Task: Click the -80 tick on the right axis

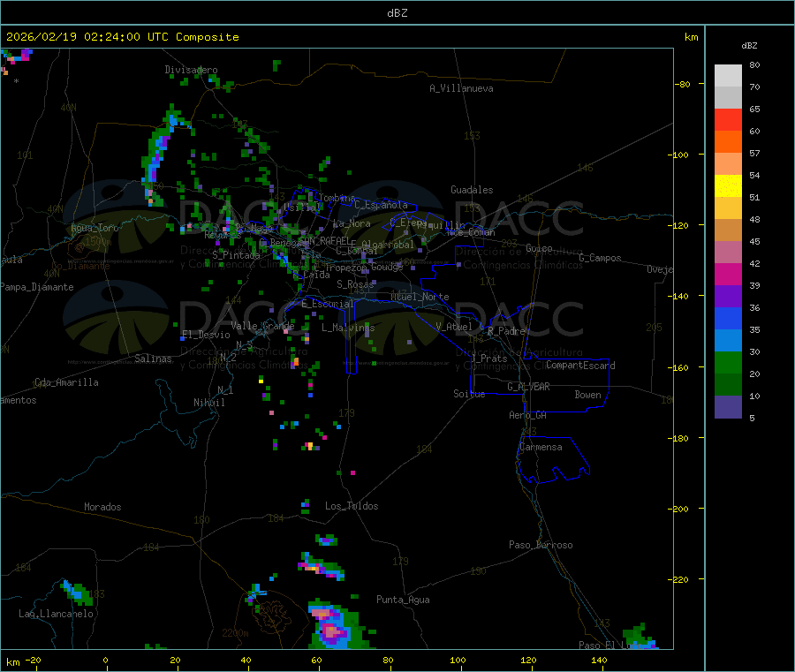Action: 683,84
